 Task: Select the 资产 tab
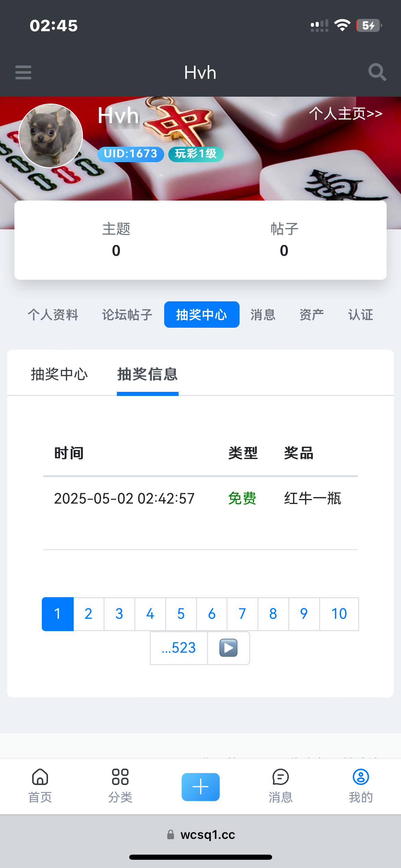click(312, 315)
